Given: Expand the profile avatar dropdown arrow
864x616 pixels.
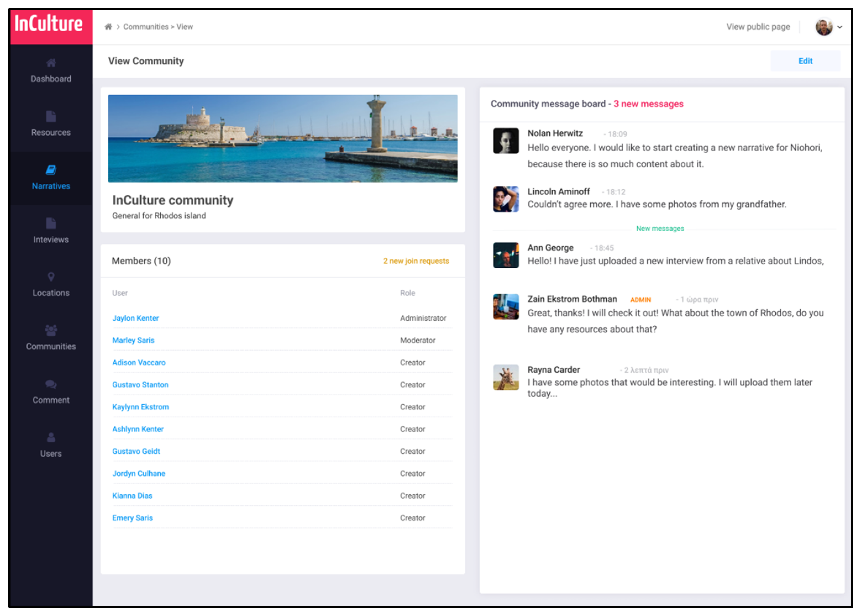Looking at the screenshot, I should click(840, 27).
